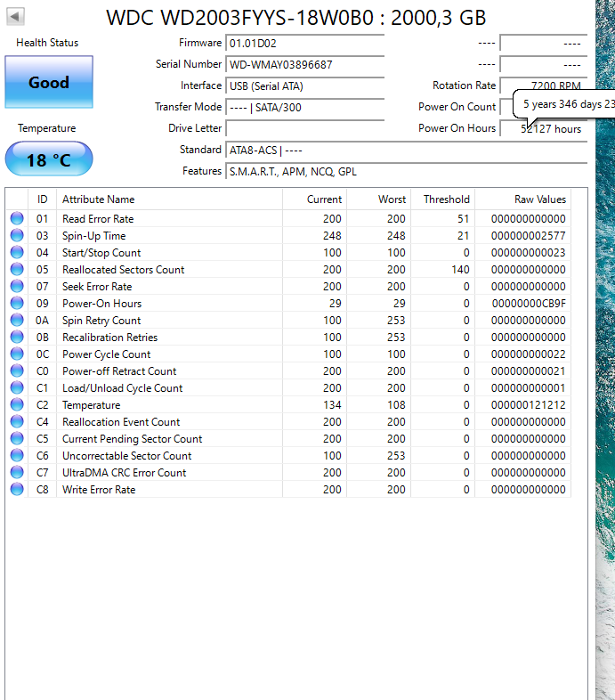Click raw value 000000121212

529,405
